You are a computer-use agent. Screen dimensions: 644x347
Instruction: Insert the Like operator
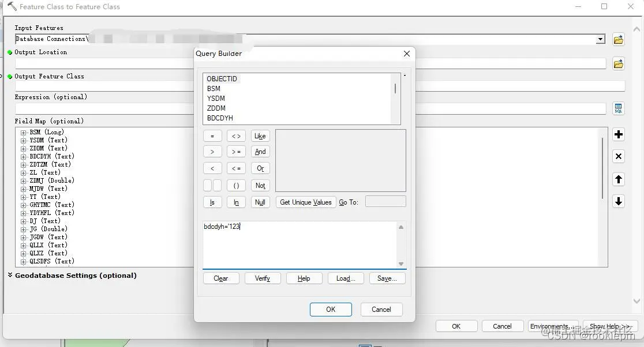(x=260, y=136)
